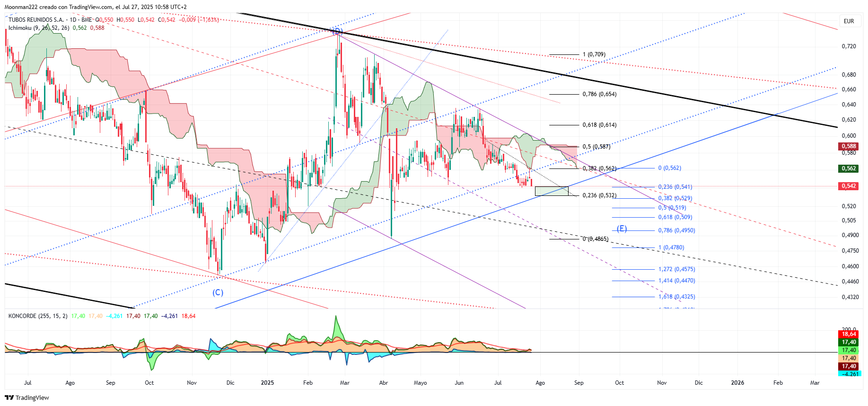Select the 2026 label on the time axis

coord(737,383)
